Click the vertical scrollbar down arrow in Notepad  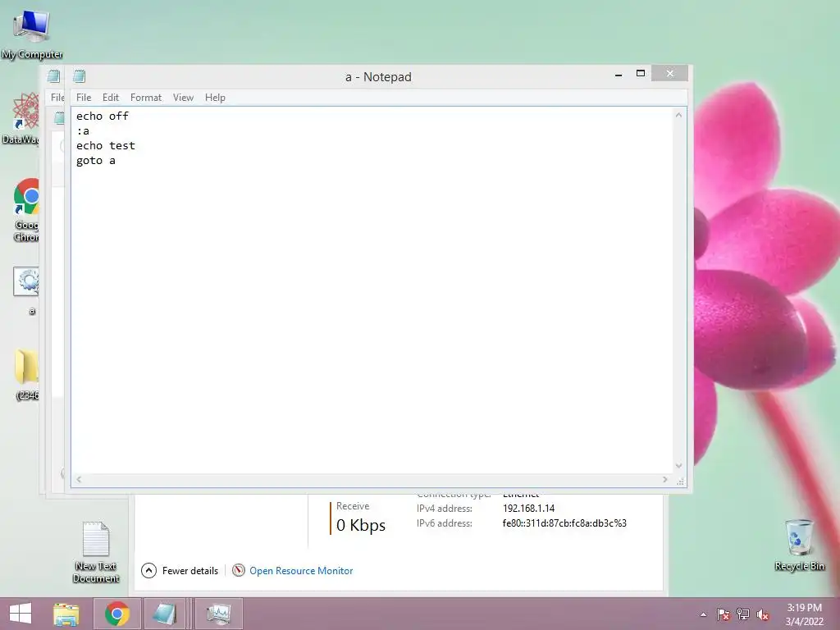678,466
